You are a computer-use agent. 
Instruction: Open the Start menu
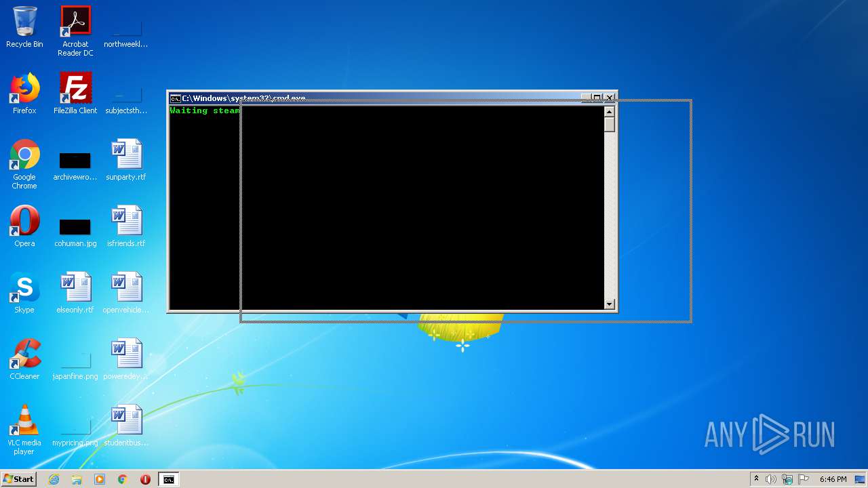tap(18, 479)
